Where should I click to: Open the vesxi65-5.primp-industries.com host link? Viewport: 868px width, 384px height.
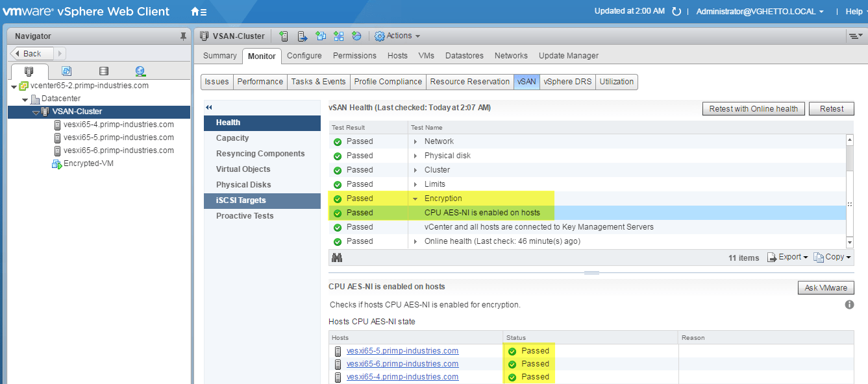(403, 351)
